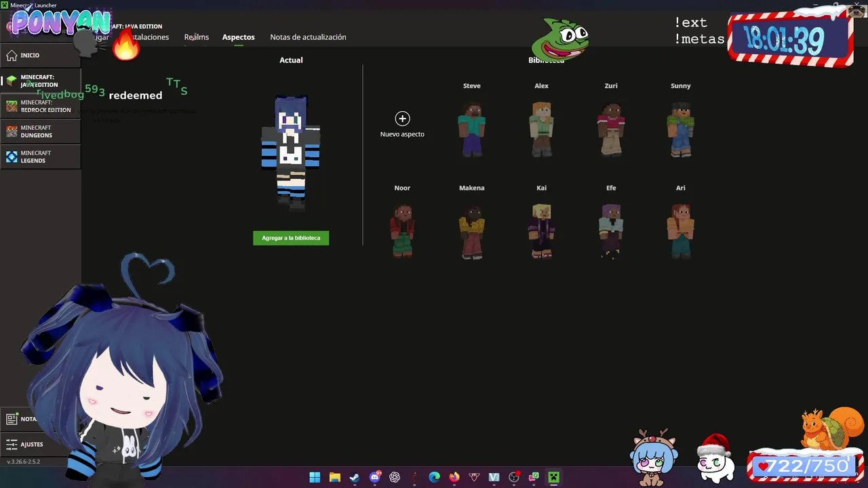Switch to Realms tab
The image size is (868, 488).
[197, 37]
